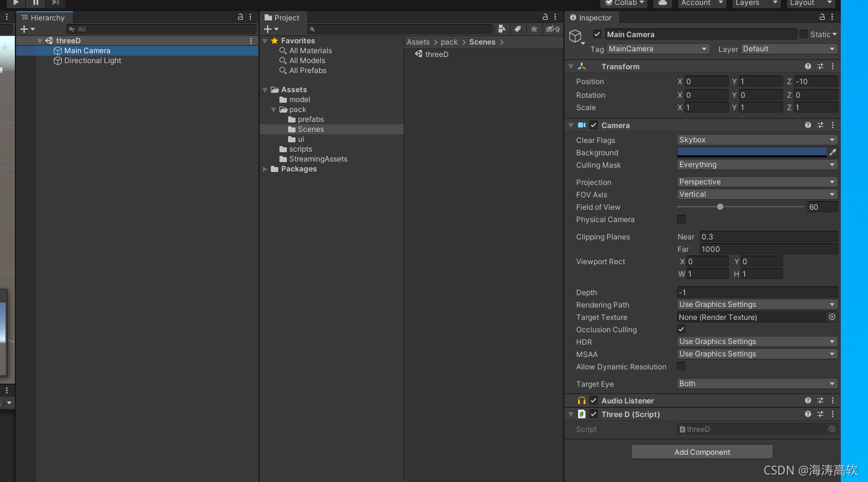Select All Prefabs favorite search

click(x=308, y=71)
